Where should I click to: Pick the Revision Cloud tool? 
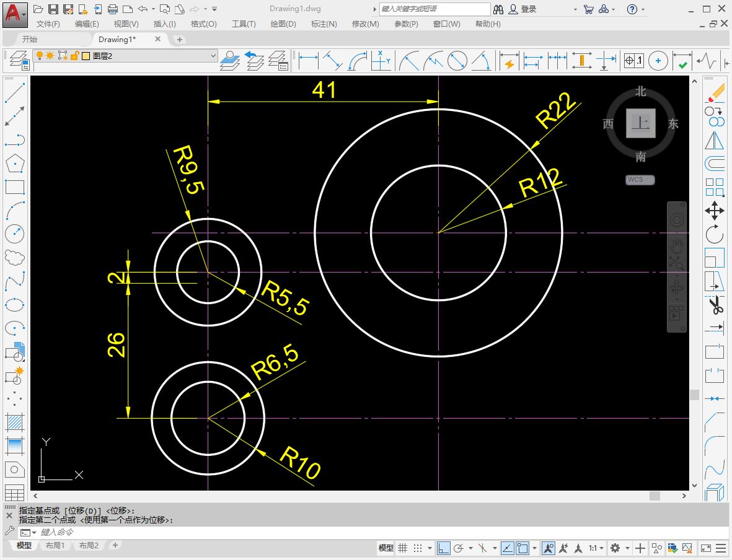tap(14, 256)
